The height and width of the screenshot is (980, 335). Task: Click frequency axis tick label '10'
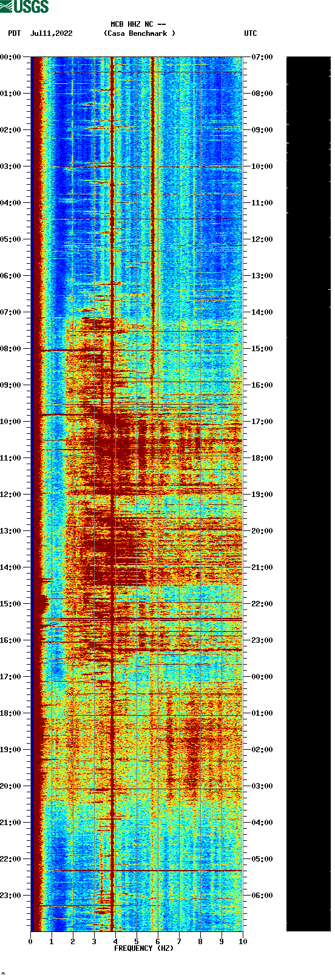pyautogui.click(x=243, y=941)
